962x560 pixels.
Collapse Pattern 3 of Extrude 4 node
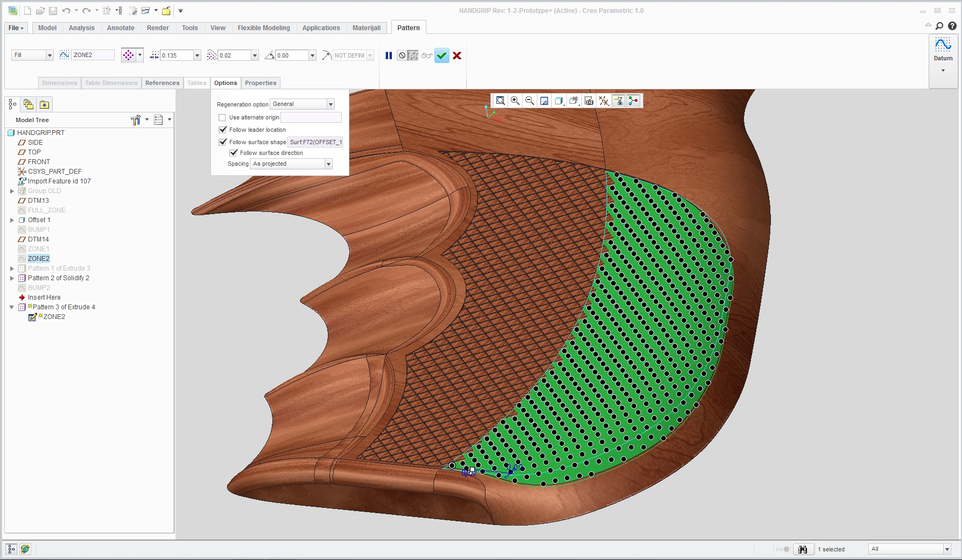tap(12, 307)
